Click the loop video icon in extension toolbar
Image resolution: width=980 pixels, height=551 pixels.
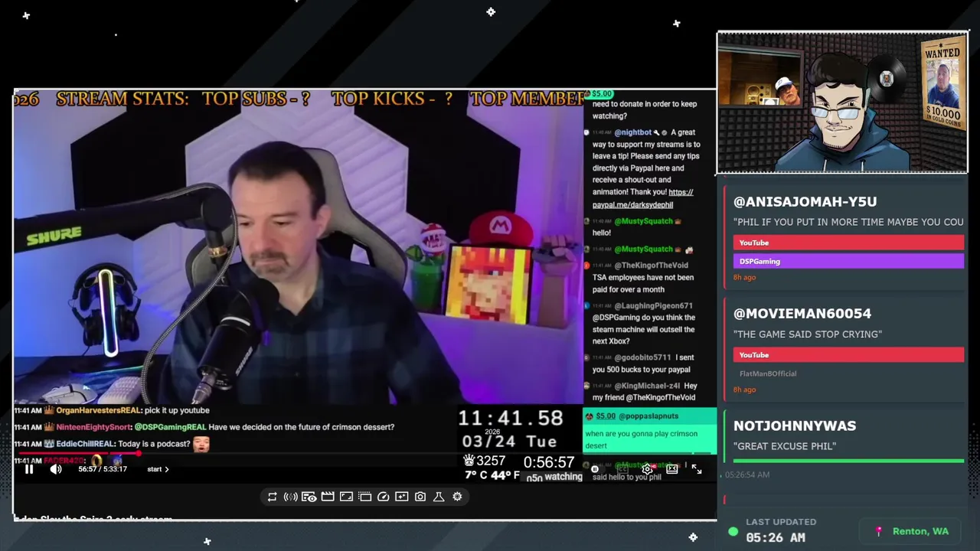tap(272, 497)
